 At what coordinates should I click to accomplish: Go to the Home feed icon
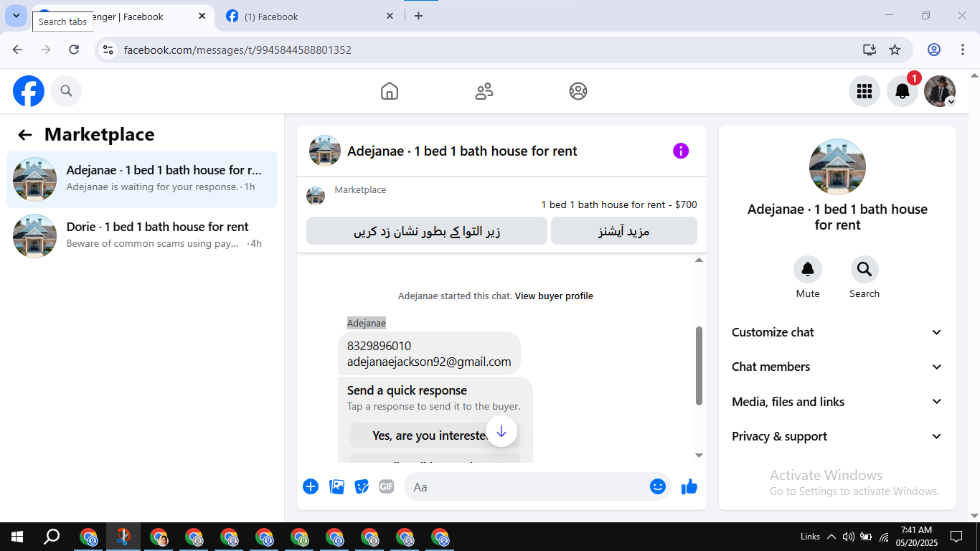click(390, 91)
